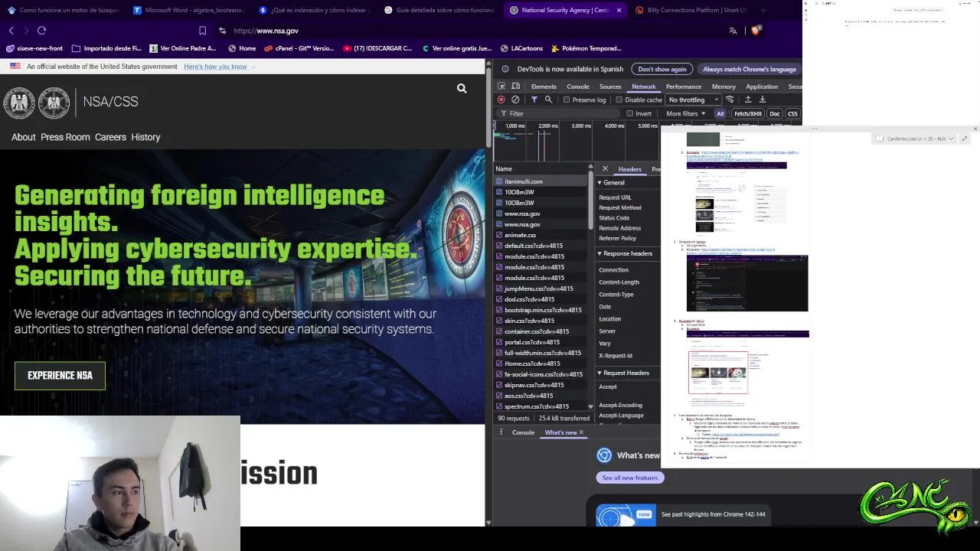The image size is (980, 551).
Task: Open the NSA site search icon
Action: pos(462,89)
